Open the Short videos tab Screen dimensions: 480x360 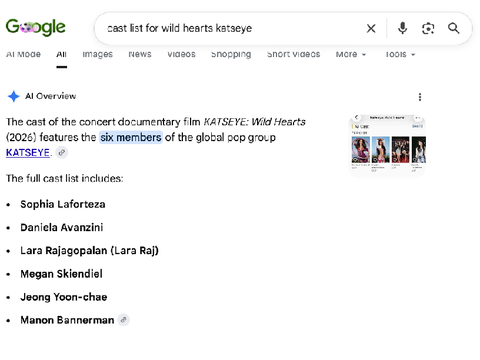[x=293, y=54]
